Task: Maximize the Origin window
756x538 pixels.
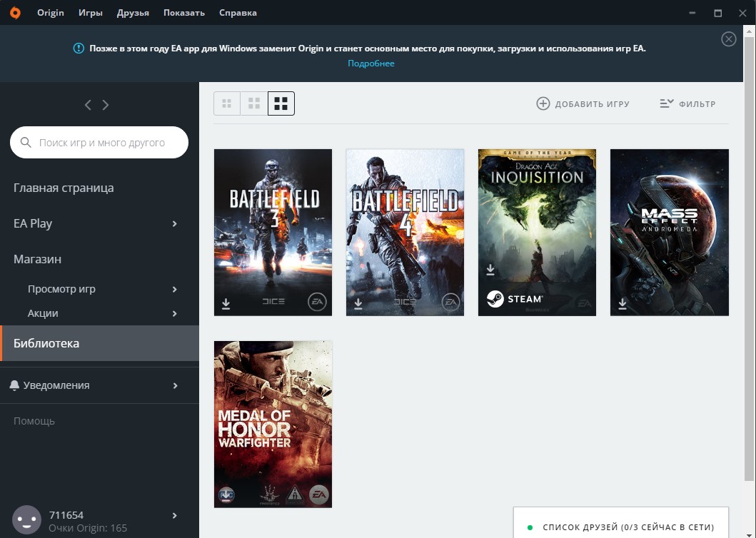Action: click(718, 13)
